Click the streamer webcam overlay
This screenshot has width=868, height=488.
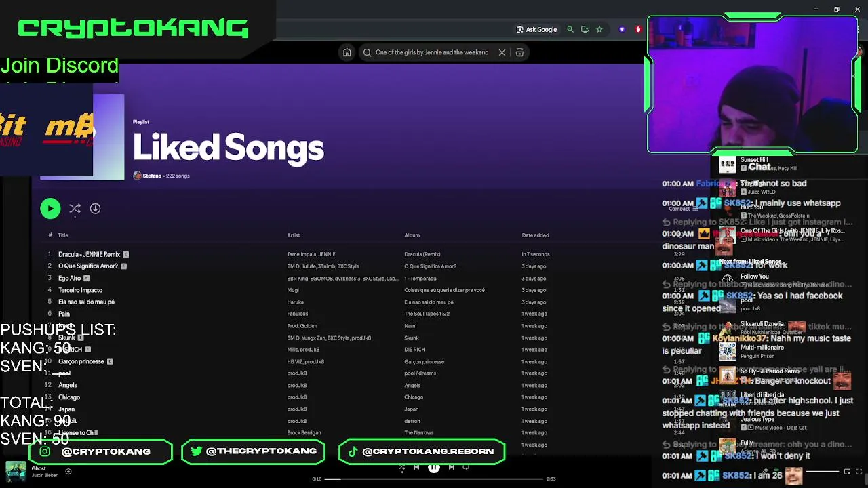(753, 84)
